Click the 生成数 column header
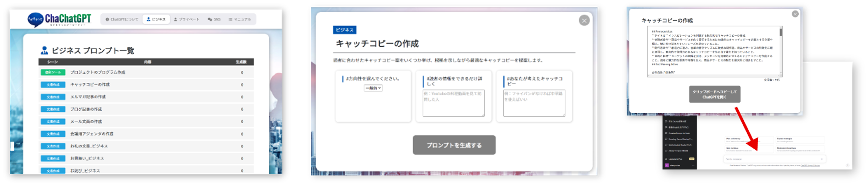Screen dimensions: 868x186 [241, 62]
